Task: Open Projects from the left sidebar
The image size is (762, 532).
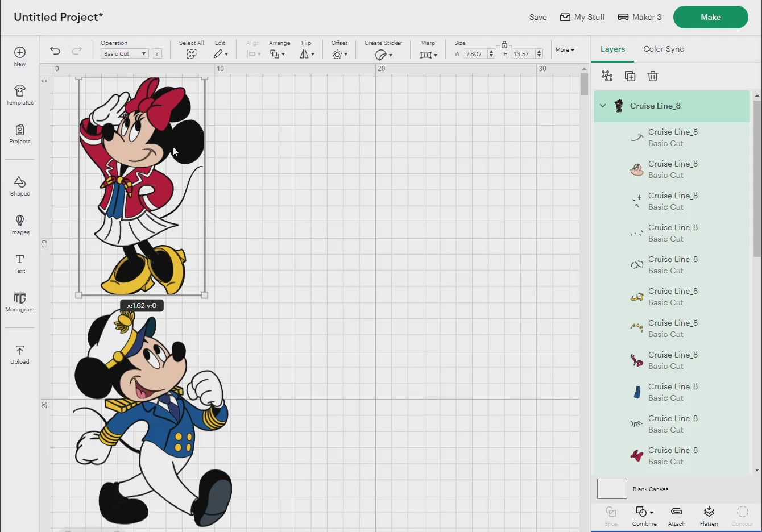Action: coord(20,134)
